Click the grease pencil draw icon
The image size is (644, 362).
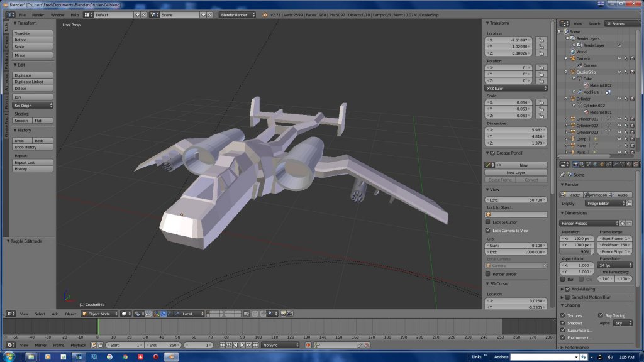tap(488, 165)
